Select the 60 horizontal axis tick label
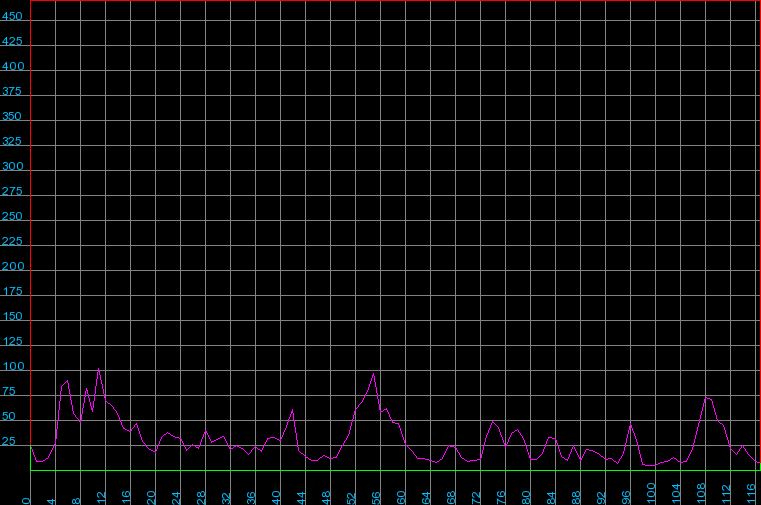Image resolution: width=761 pixels, height=505 pixels. 401,498
